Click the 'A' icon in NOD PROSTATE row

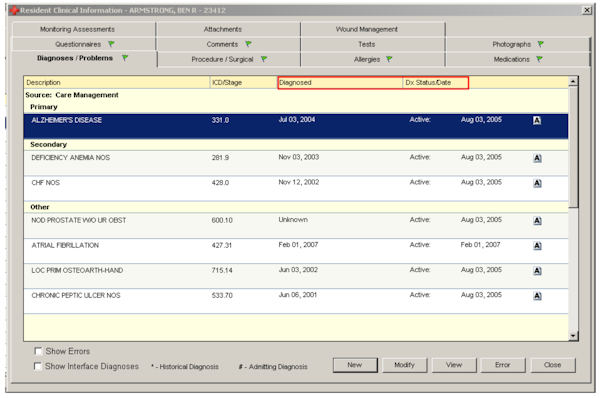[537, 221]
